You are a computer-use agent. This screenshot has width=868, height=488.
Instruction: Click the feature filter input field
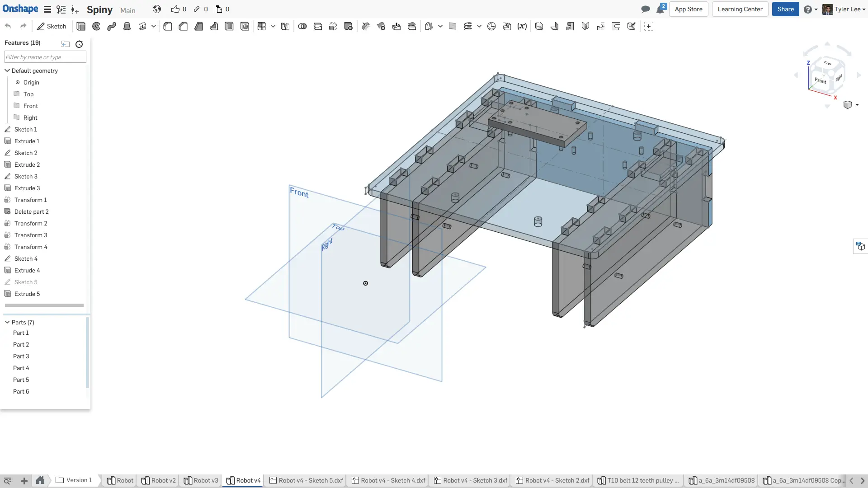45,57
